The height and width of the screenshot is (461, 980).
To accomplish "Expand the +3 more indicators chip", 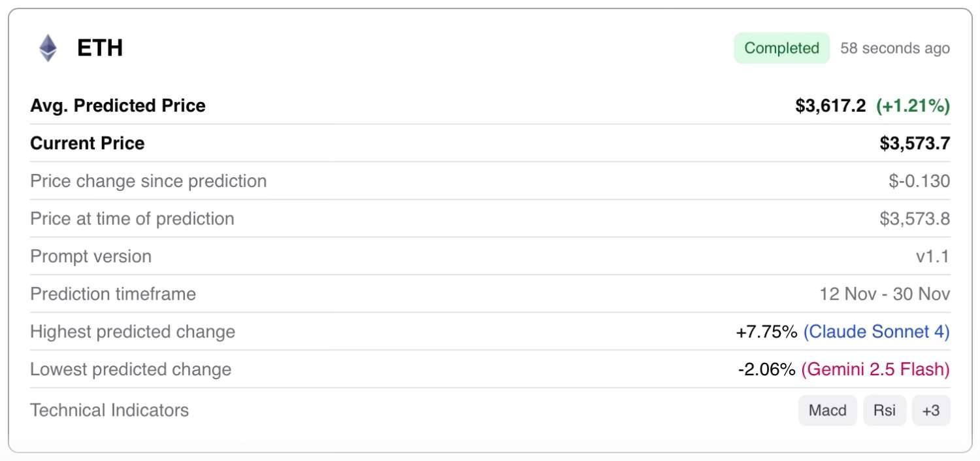I will (930, 411).
